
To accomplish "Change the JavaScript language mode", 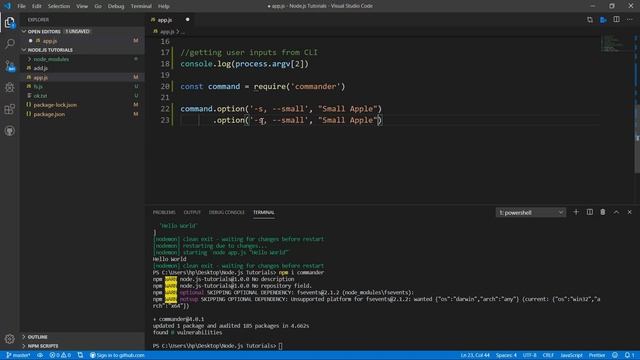I will tap(571, 355).
